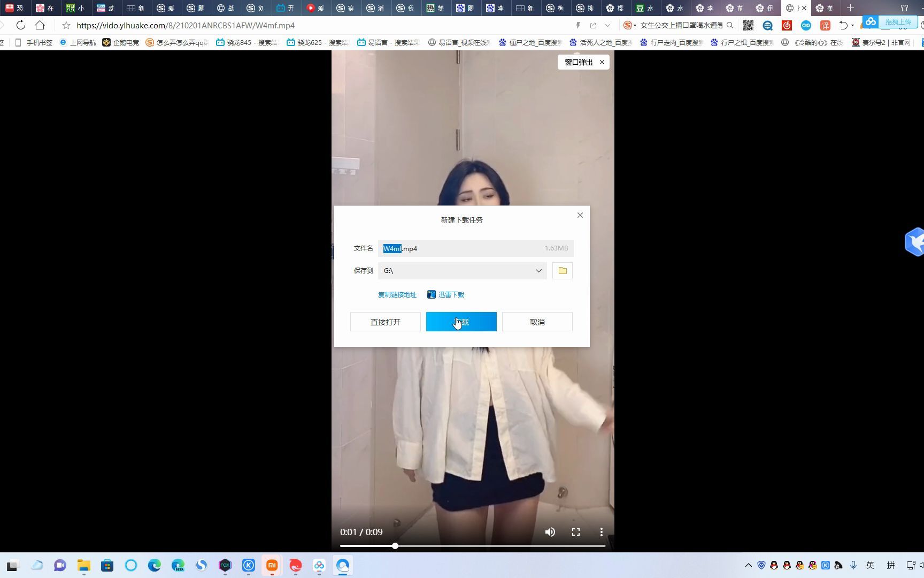Open a new browser tab with plus

tap(851, 8)
